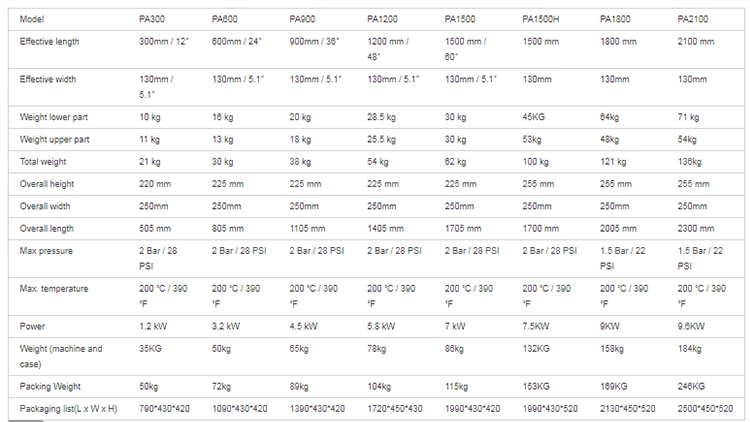Click the 2300 mm overall length value
The width and height of the screenshot is (750, 422).
[x=694, y=226]
